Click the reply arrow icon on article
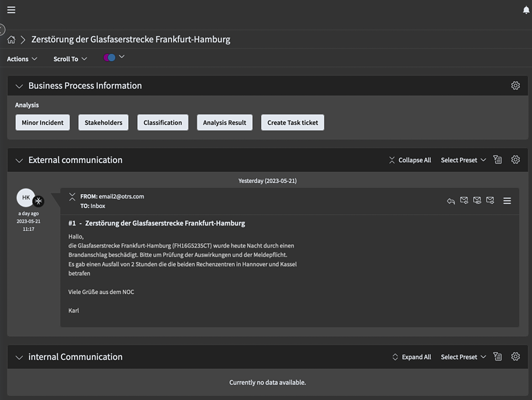Viewport: 532px width, 400px height. coord(451,201)
